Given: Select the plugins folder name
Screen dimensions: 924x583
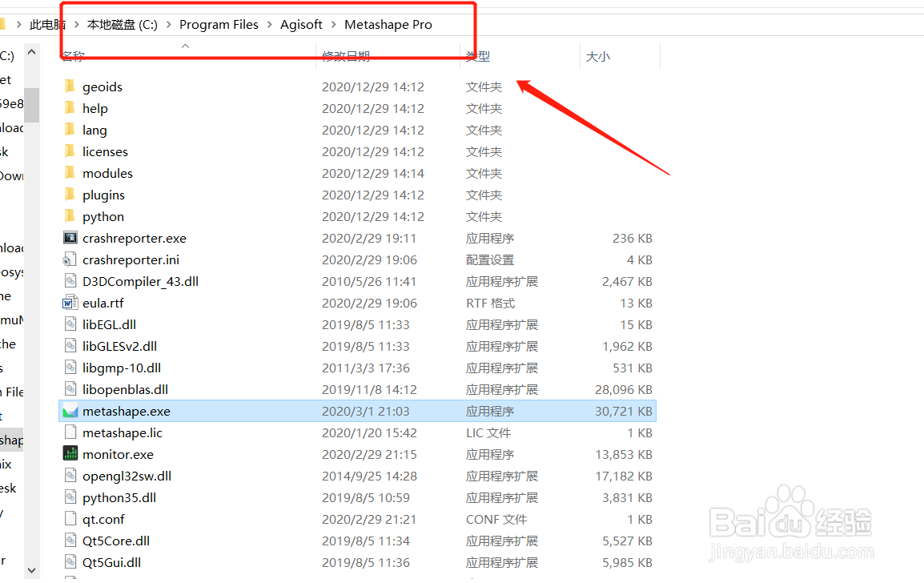Looking at the screenshot, I should (104, 195).
